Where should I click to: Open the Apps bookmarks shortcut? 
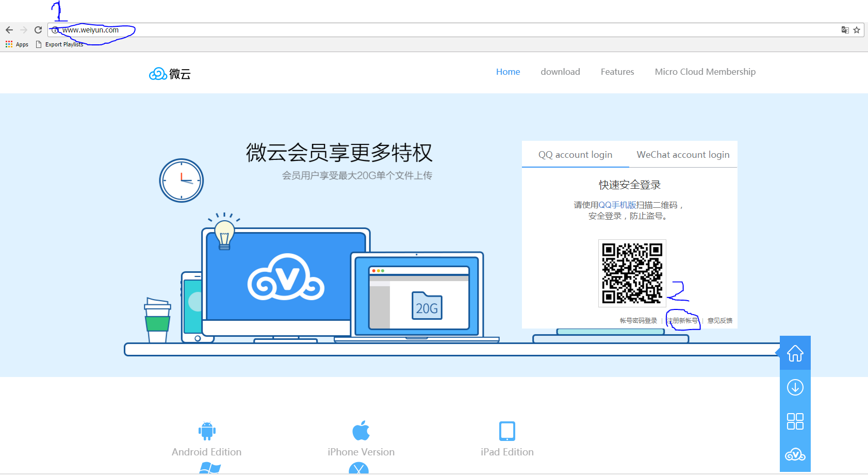click(17, 44)
